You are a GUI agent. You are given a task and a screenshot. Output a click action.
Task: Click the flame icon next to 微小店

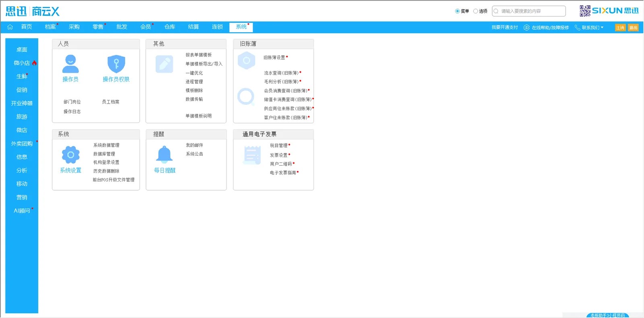tap(35, 63)
